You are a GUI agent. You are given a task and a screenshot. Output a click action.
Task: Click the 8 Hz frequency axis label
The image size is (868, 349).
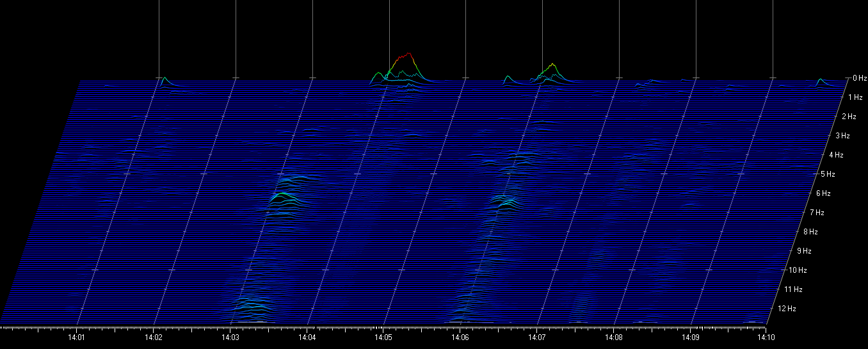(x=811, y=232)
